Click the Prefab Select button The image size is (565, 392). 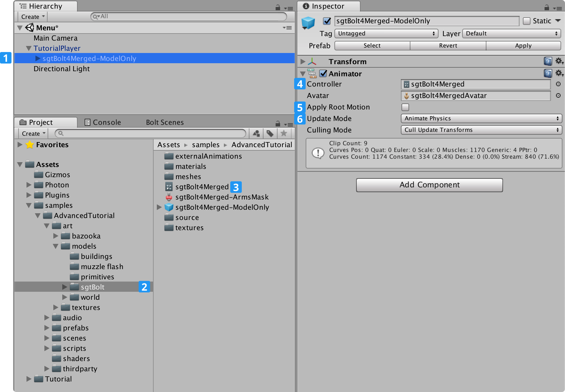pos(372,46)
